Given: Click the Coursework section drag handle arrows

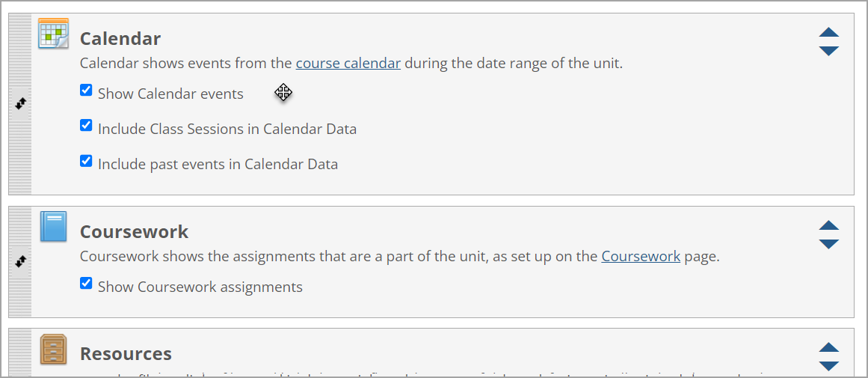Looking at the screenshot, I should pos(21,261).
